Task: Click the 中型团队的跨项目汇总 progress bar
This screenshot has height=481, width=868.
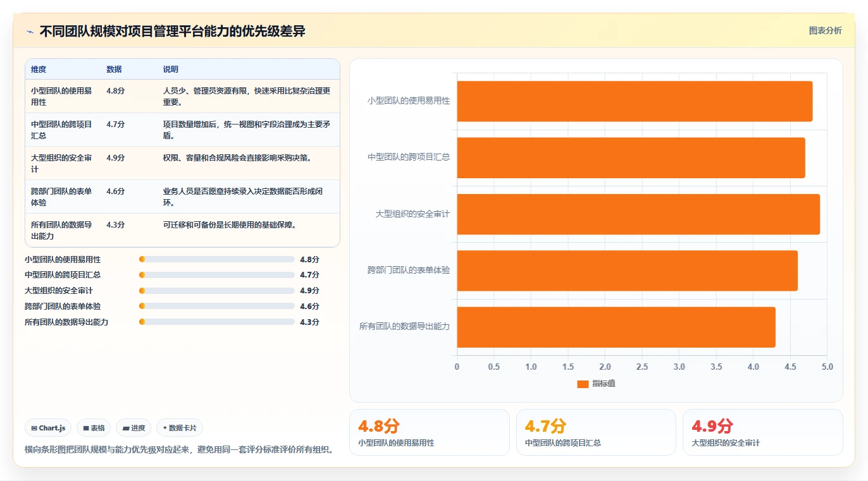Action: (x=217, y=275)
